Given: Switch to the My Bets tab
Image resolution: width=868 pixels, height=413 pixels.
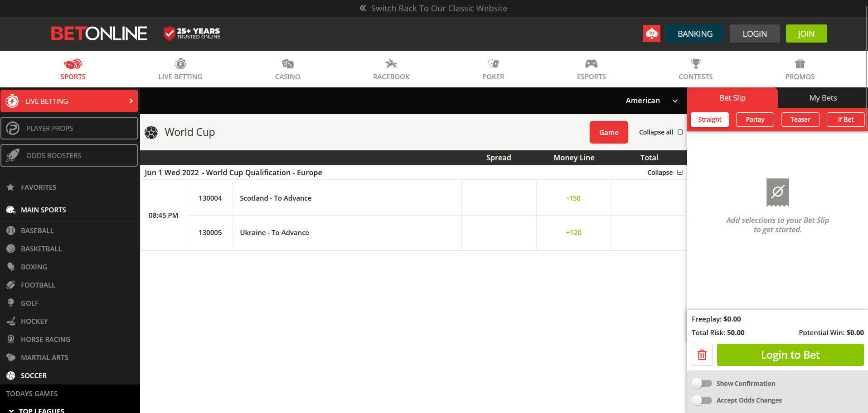Looking at the screenshot, I should click(x=823, y=98).
